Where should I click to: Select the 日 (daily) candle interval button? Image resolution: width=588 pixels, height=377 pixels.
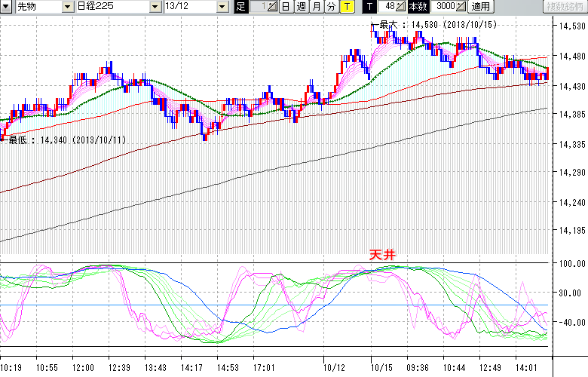(x=286, y=7)
